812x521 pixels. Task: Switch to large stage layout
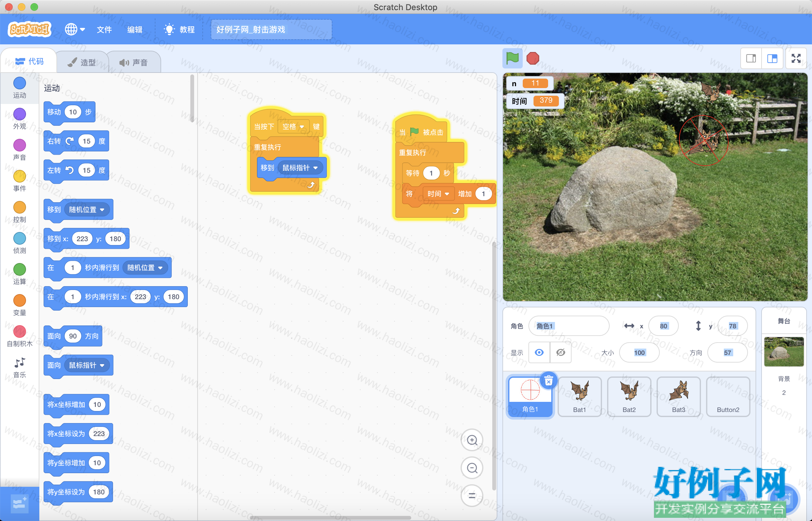772,59
